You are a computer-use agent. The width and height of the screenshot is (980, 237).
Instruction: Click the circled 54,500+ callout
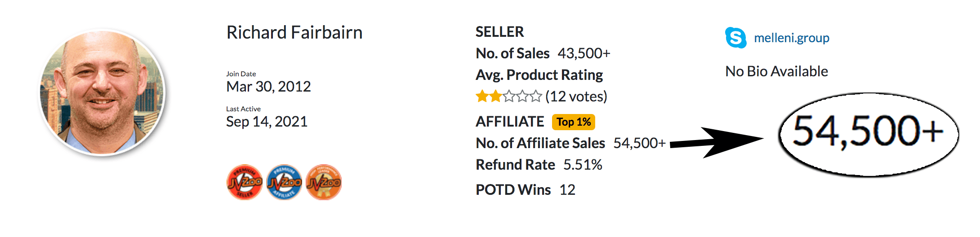[x=869, y=135]
